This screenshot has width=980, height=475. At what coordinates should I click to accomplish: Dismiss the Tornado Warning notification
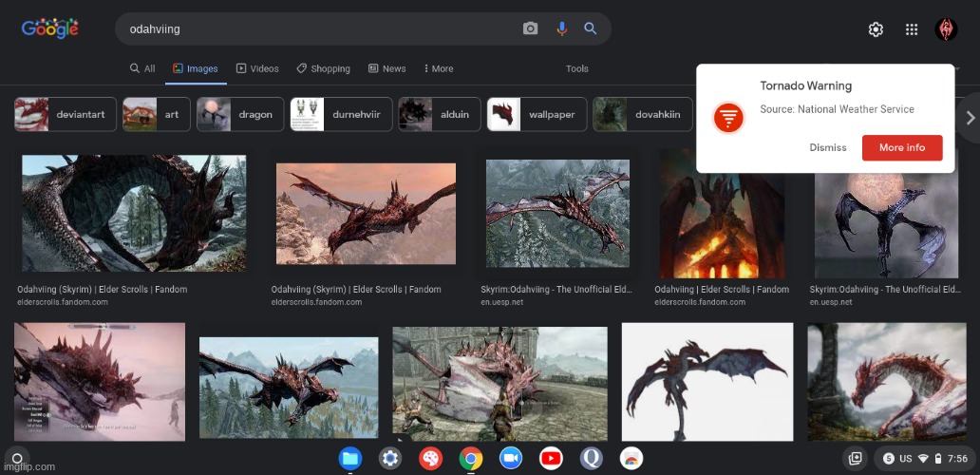[x=827, y=147]
